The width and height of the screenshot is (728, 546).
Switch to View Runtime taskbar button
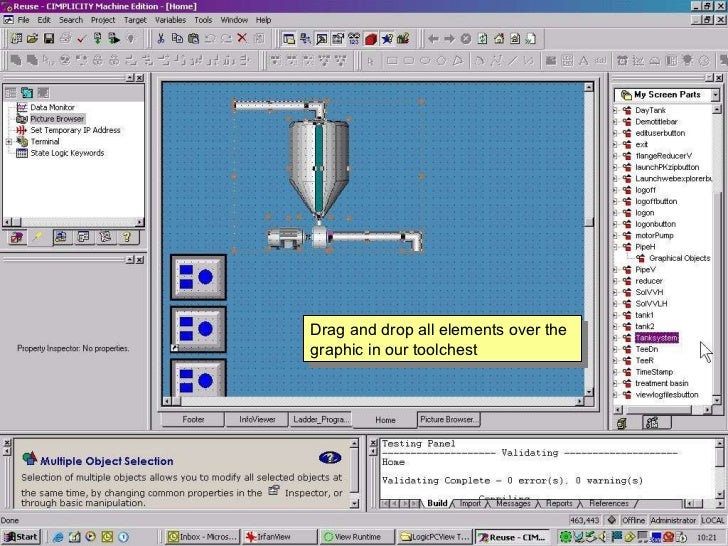click(357, 537)
